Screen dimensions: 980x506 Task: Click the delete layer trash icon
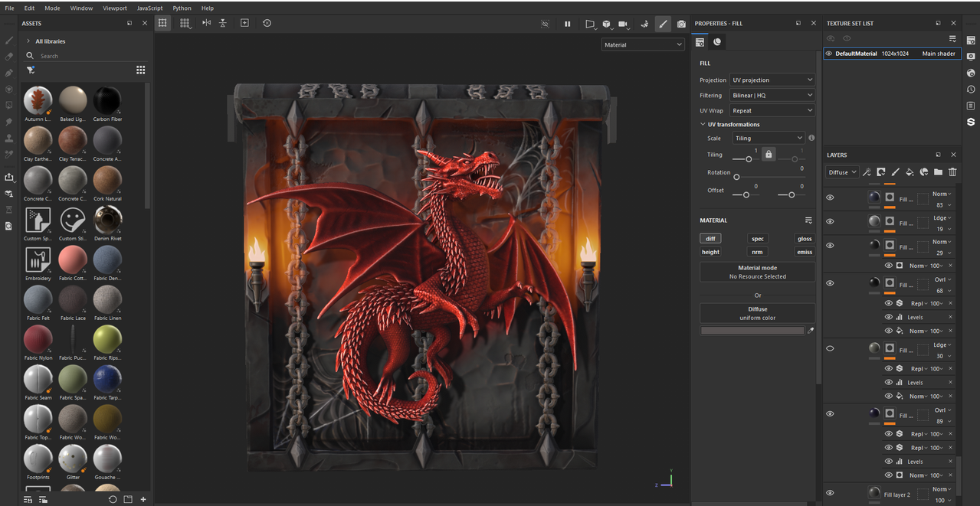pos(952,172)
